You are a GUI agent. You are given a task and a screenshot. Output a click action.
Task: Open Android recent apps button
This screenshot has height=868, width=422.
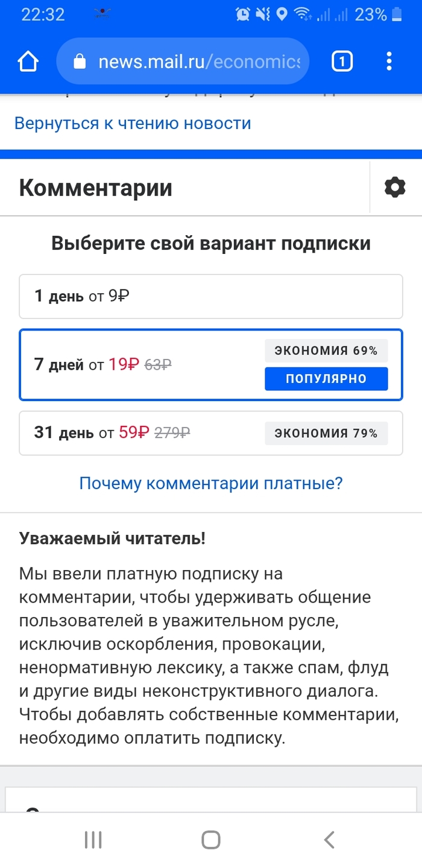point(93,840)
